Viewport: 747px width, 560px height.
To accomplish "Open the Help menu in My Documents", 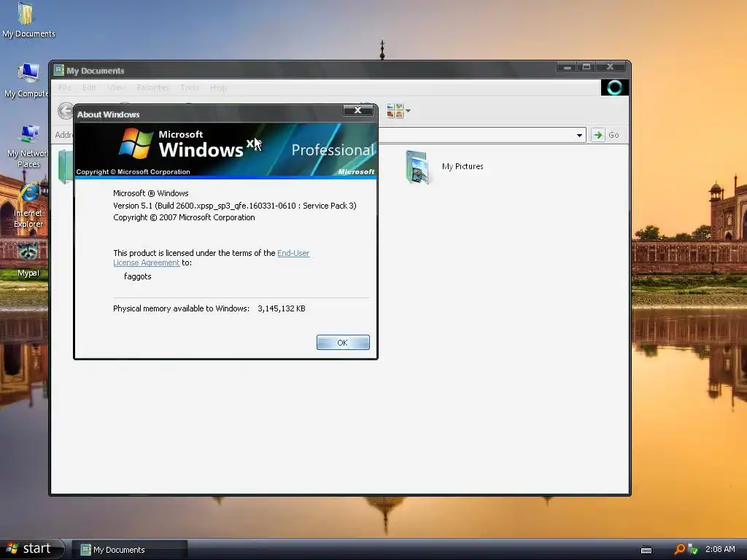I will [219, 87].
